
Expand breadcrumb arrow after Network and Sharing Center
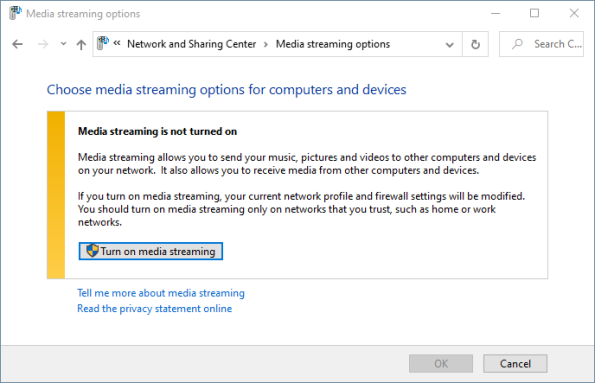coord(266,44)
